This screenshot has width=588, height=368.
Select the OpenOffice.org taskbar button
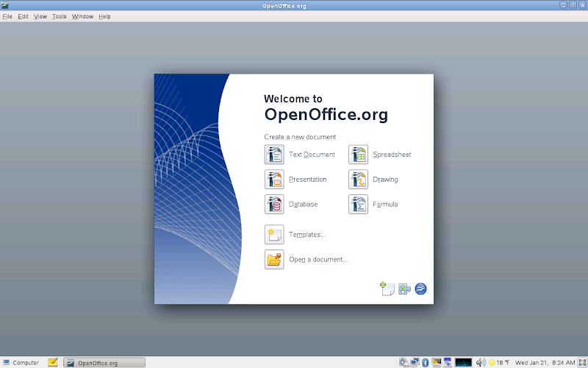tap(104, 363)
